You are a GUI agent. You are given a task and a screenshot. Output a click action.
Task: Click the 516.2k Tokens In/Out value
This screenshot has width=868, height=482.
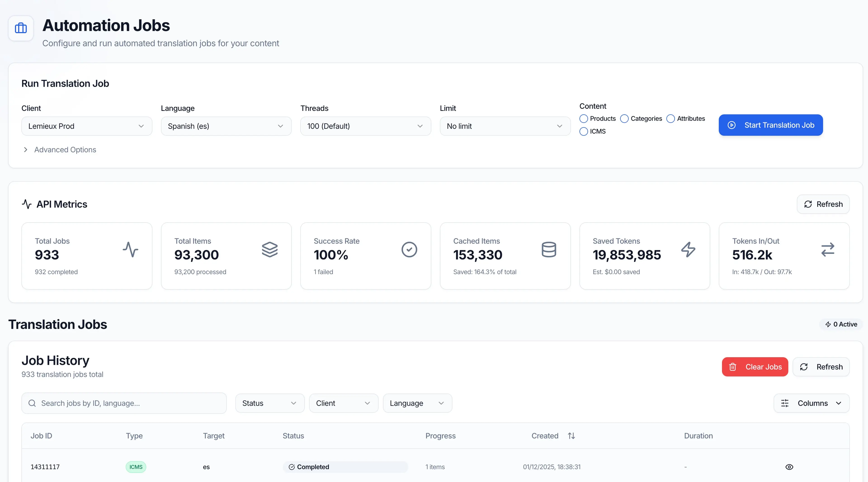point(752,255)
